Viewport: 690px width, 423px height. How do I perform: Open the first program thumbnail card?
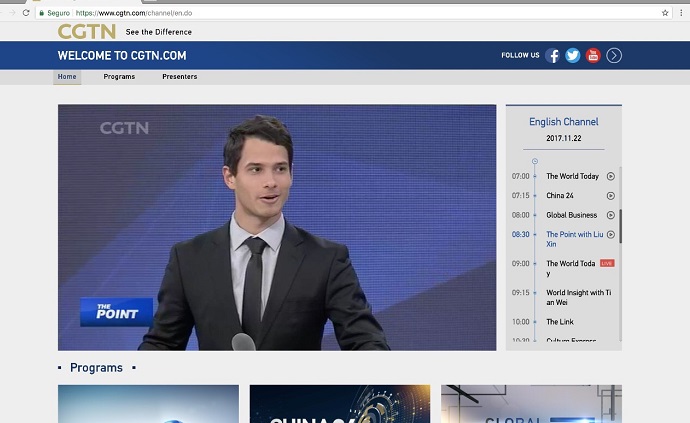148,404
